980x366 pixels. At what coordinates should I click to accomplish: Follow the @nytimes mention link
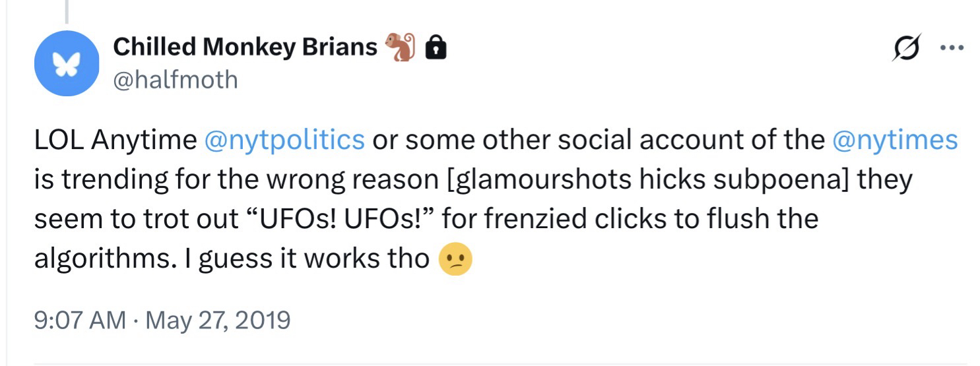coord(895,140)
